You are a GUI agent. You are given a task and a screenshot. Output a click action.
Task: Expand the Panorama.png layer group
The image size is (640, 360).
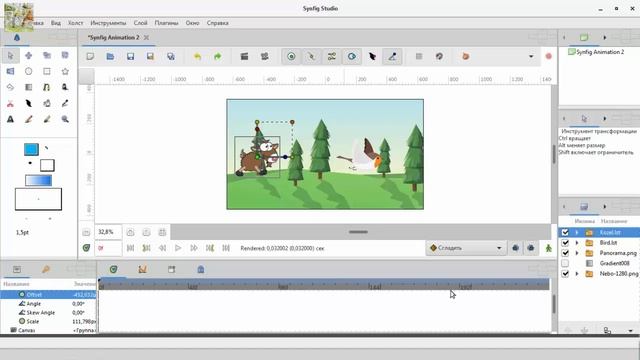click(x=577, y=253)
